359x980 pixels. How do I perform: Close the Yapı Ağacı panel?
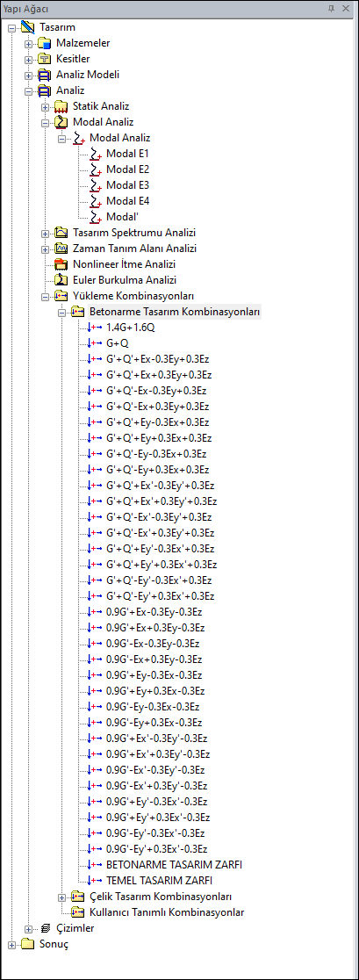[348, 9]
